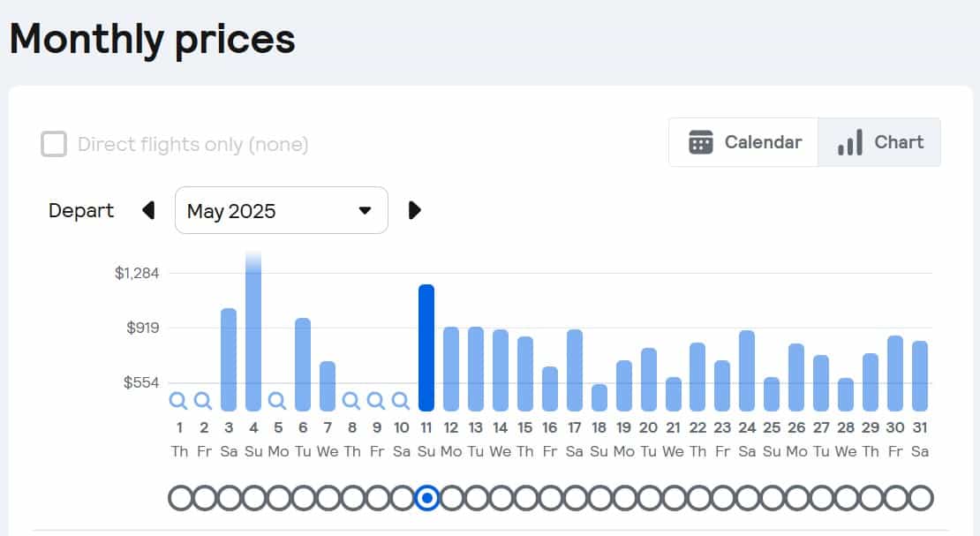980x536 pixels.
Task: Select the highlighted dark blue bar for May 11
Action: click(x=426, y=348)
